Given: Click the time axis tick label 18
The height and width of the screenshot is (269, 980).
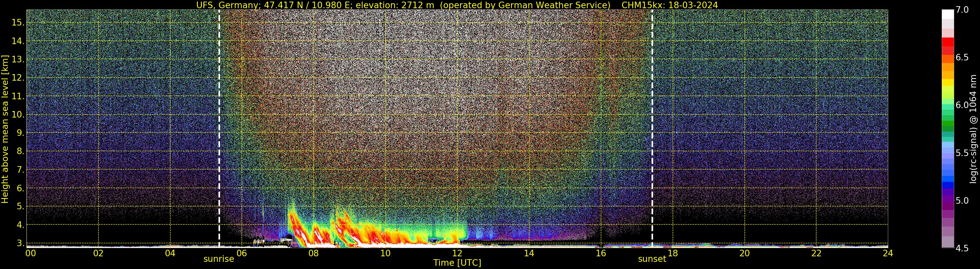Looking at the screenshot, I should tap(673, 253).
